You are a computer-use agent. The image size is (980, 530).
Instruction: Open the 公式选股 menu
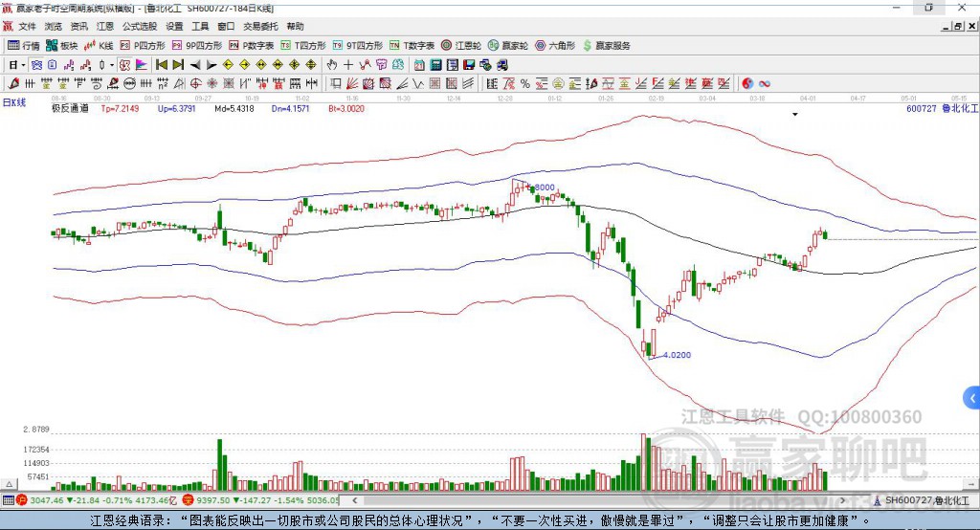(x=140, y=26)
